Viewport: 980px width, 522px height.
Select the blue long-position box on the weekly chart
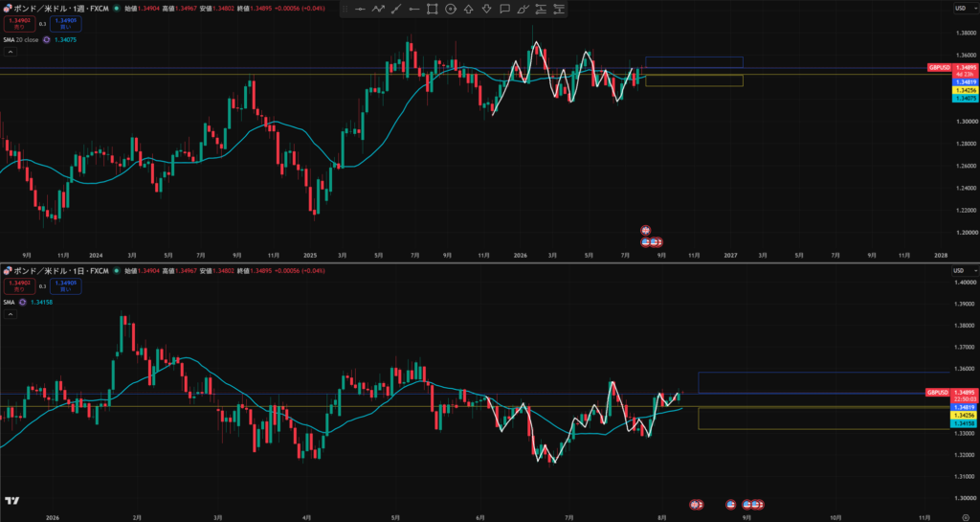click(694, 62)
